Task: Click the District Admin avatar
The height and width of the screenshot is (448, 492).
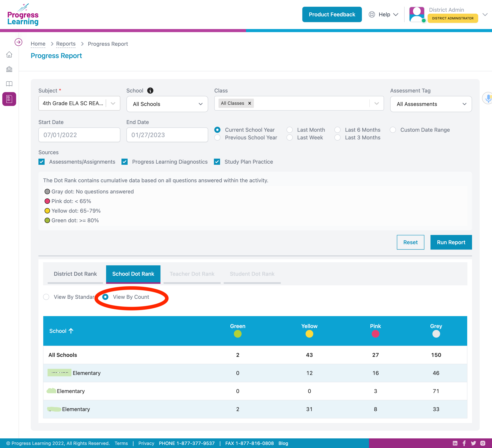Action: click(417, 14)
